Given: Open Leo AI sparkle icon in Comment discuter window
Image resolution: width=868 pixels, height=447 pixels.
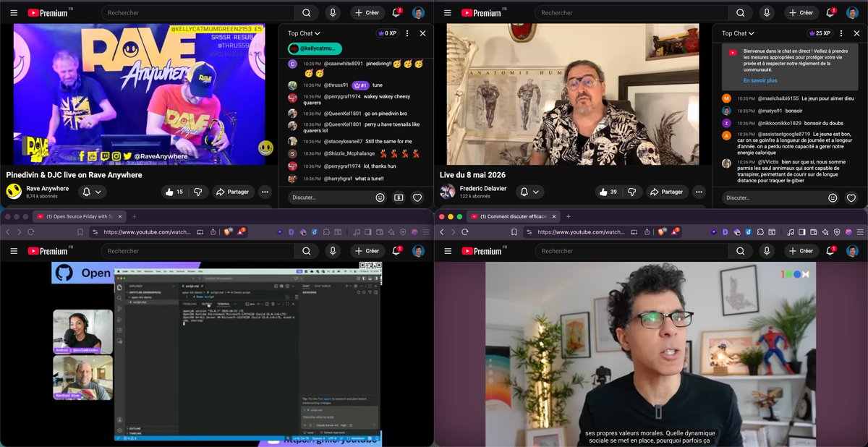Looking at the screenshot, I should (x=825, y=232).
